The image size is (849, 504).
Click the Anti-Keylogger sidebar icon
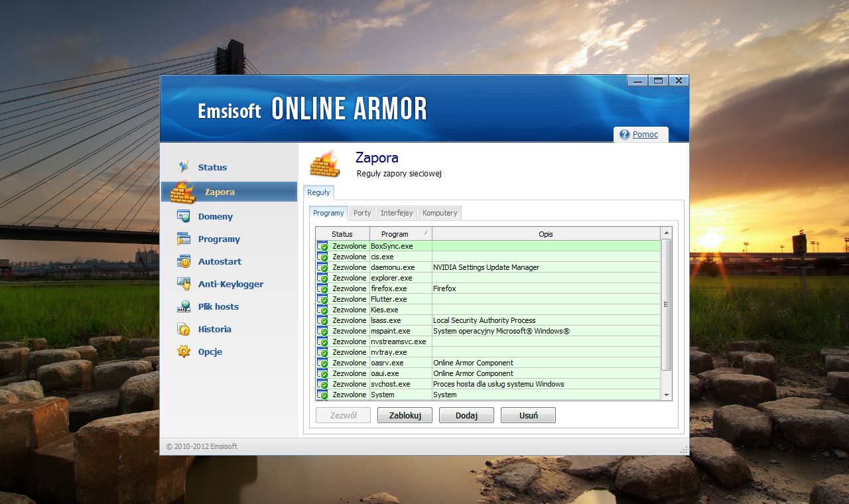[184, 284]
